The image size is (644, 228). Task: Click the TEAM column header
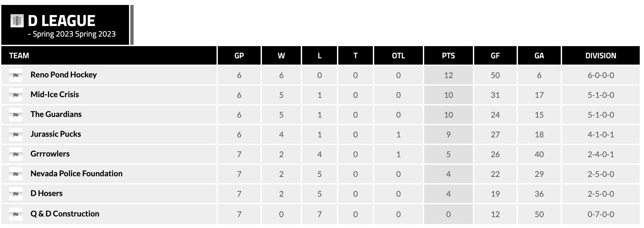(x=19, y=56)
